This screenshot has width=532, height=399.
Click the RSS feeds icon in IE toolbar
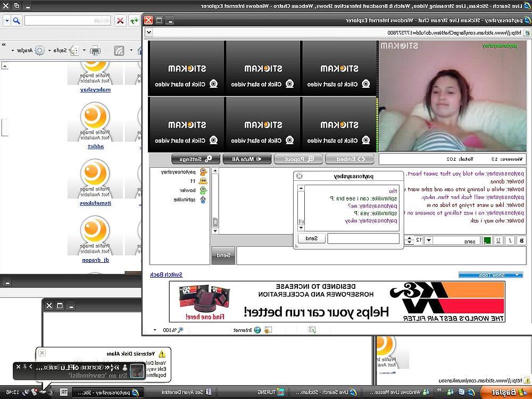click(x=119, y=50)
